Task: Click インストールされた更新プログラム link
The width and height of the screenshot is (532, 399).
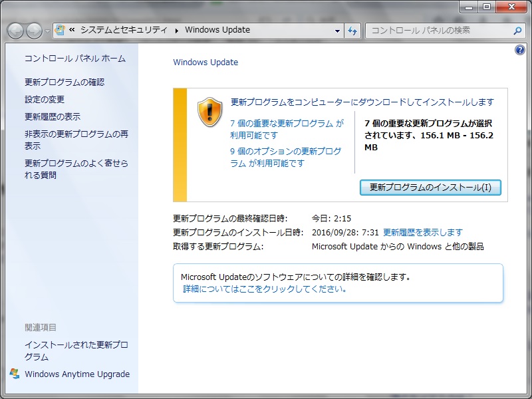Action: (x=76, y=351)
